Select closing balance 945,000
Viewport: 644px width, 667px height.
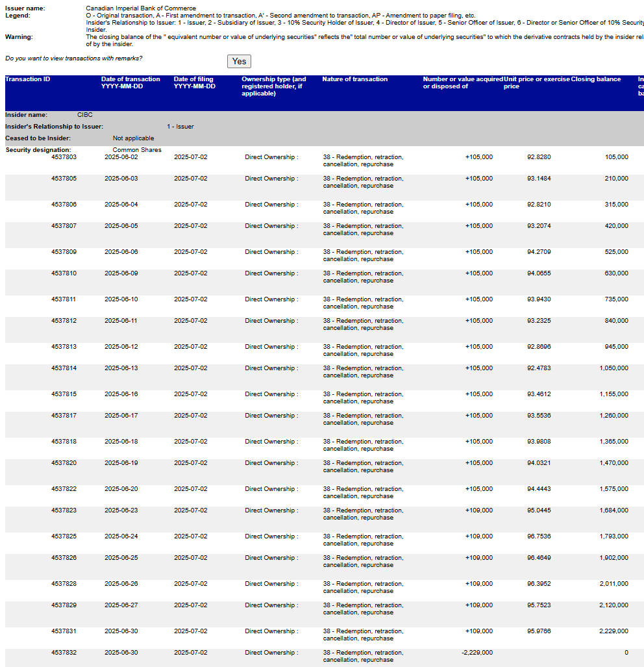[x=616, y=347]
